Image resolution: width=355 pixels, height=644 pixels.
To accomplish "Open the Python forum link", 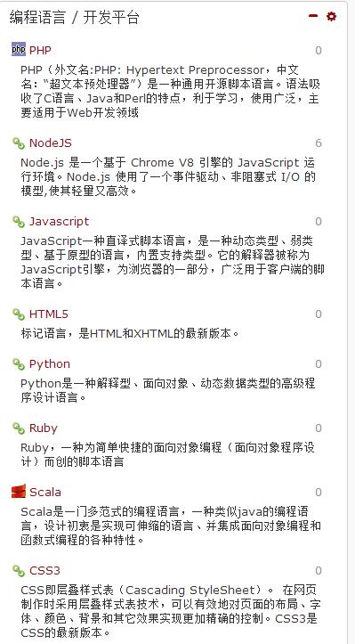I will [x=50, y=364].
